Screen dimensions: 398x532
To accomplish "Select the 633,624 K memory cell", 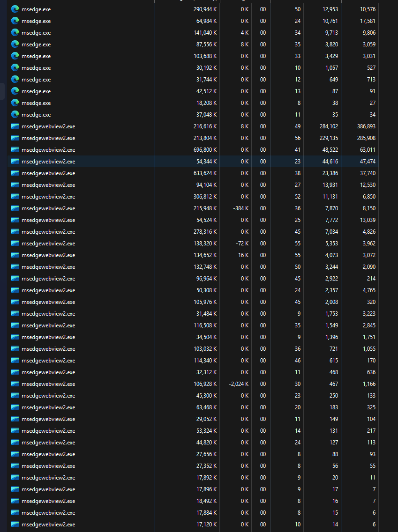I will pyautogui.click(x=205, y=173).
